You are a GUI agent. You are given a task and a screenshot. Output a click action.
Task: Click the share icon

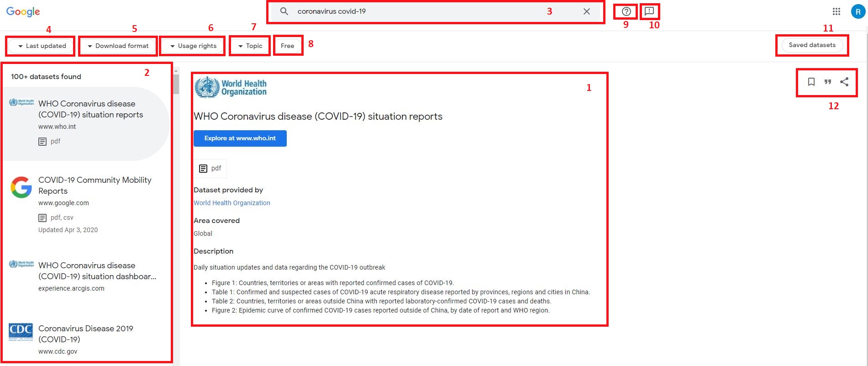coord(844,82)
